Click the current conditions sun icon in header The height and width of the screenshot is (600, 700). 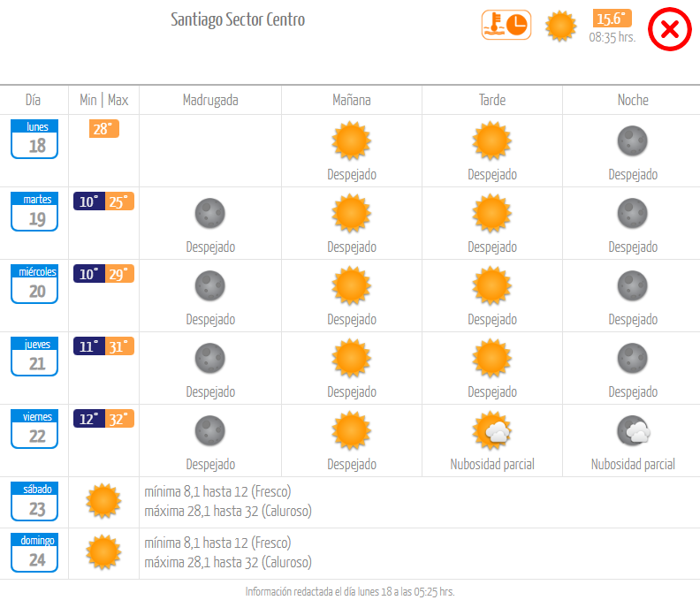(560, 27)
